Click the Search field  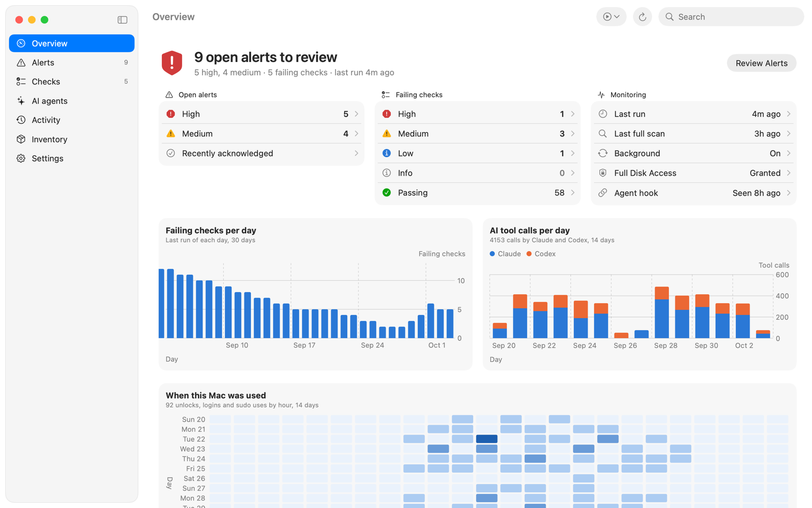(x=731, y=17)
